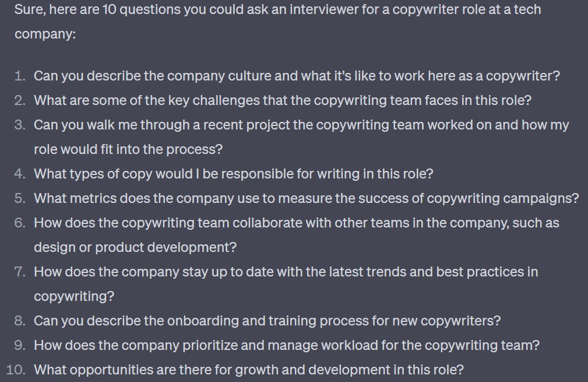
Task: Click the question about success metrics
Action: 306,199
